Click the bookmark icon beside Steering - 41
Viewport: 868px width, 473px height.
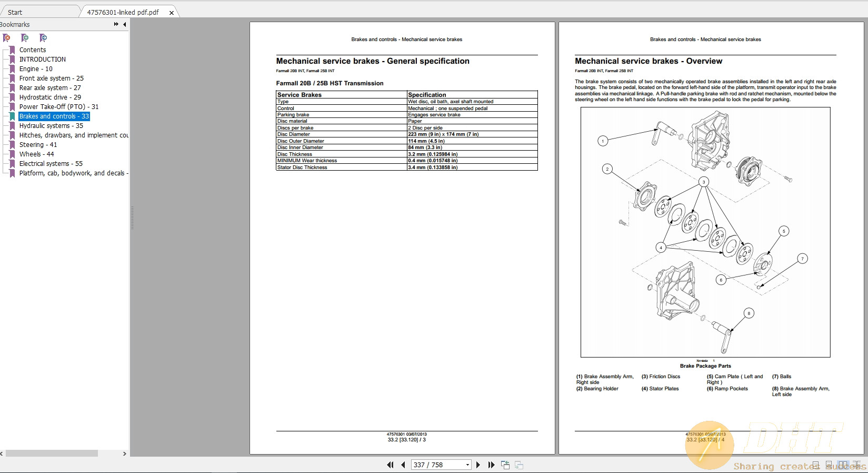tap(13, 145)
